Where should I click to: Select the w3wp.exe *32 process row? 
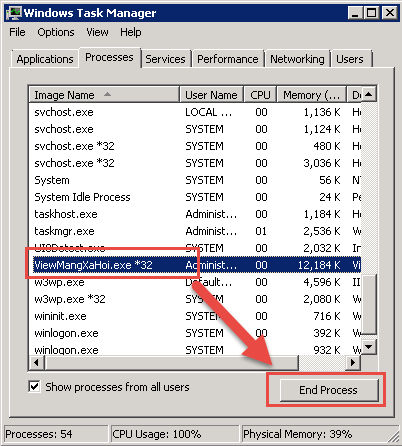[x=195, y=299]
